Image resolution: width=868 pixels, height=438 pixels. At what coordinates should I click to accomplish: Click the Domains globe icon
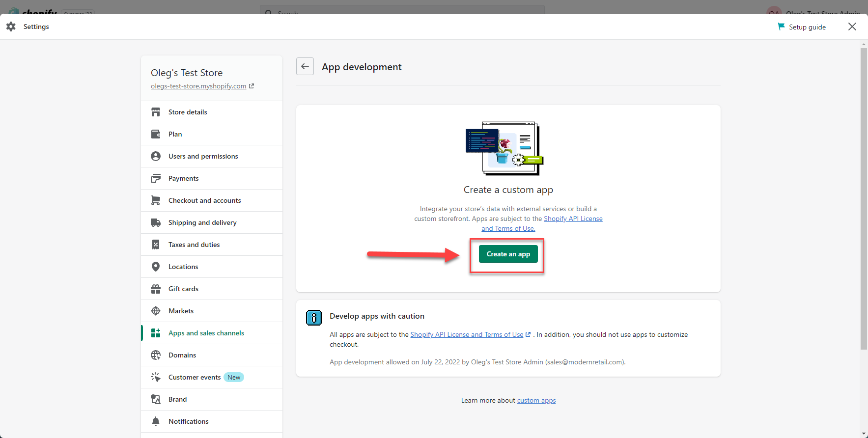coord(156,355)
